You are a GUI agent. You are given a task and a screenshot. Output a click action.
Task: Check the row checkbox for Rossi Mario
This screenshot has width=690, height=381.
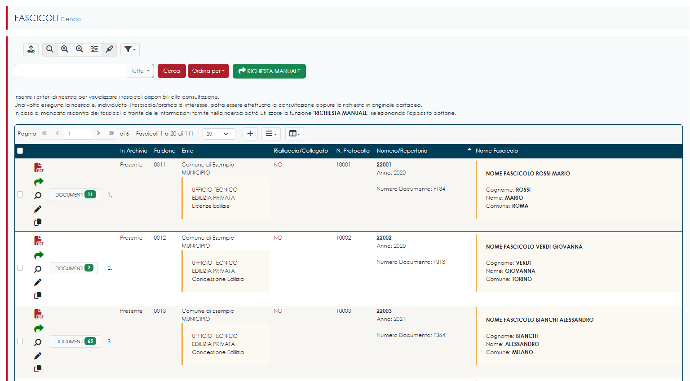[x=20, y=194]
